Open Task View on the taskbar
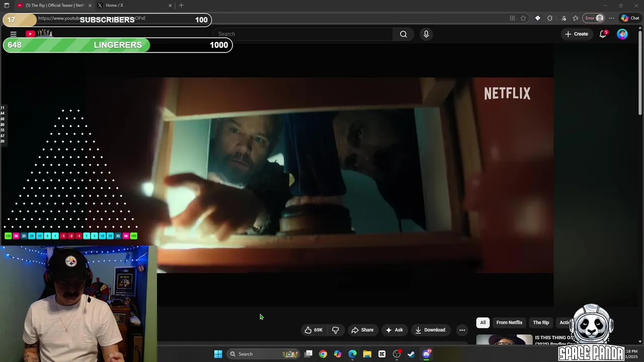The height and width of the screenshot is (362, 644). tap(308, 354)
